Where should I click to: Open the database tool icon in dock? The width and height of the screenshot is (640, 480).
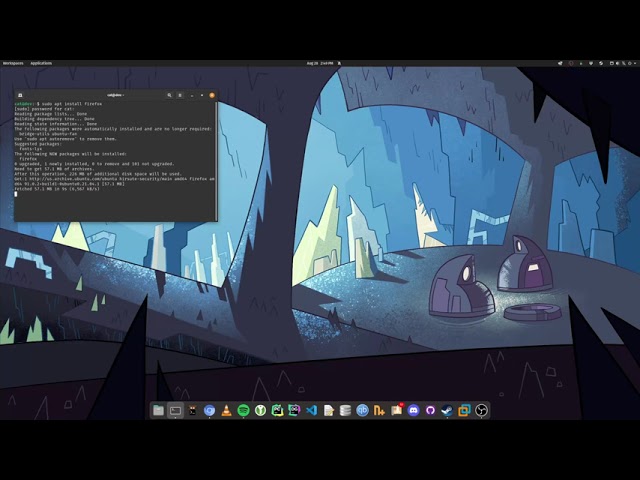(345, 410)
